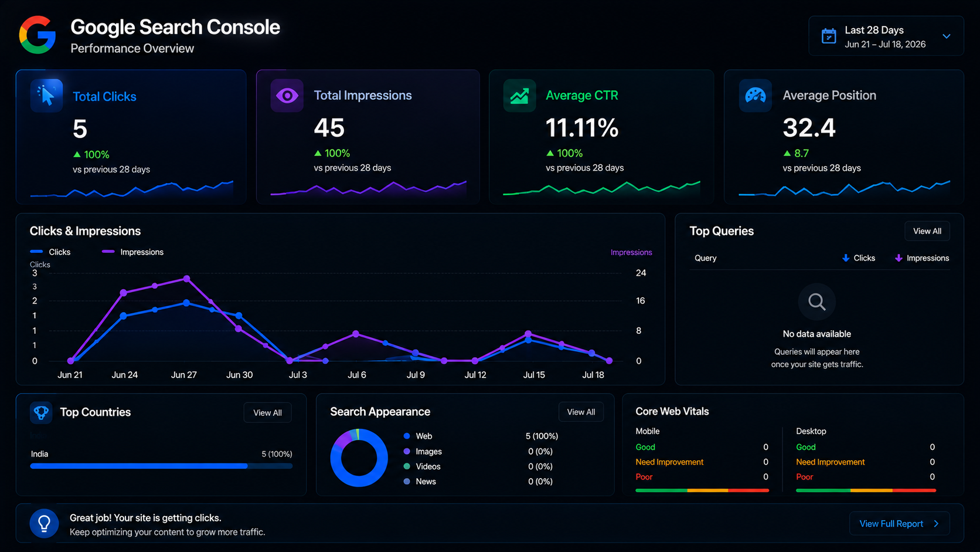Screen dimensions: 980x552
Task: Click the India progress bar
Action: [161, 466]
